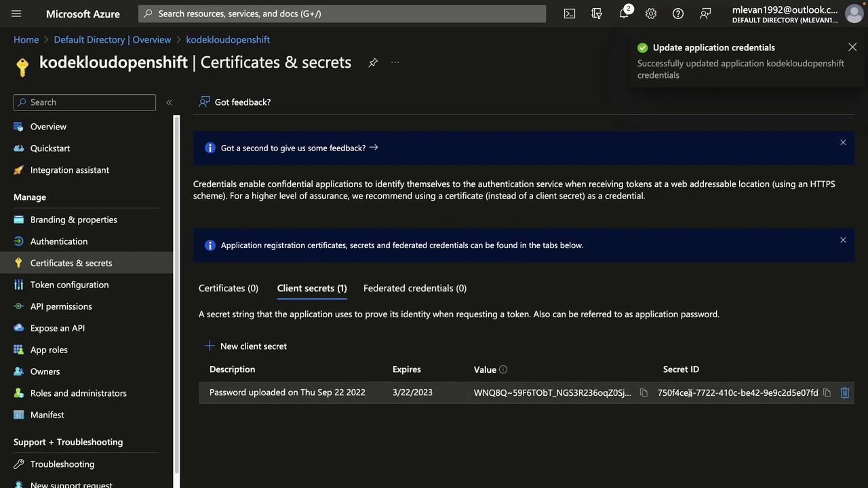Switch to the Federated credentials (0) tab
868x488 pixels.
415,288
